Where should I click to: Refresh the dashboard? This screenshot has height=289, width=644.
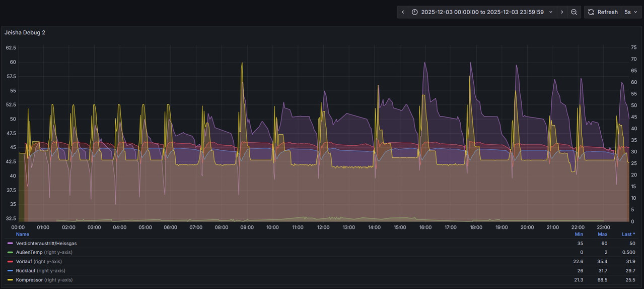(603, 12)
